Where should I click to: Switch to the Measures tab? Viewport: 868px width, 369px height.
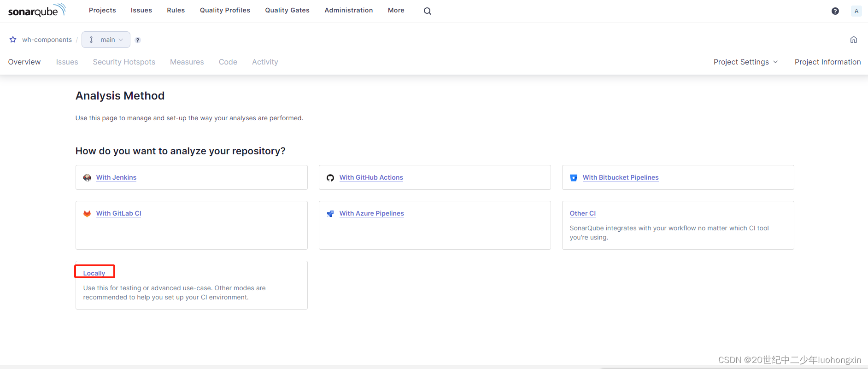(187, 62)
